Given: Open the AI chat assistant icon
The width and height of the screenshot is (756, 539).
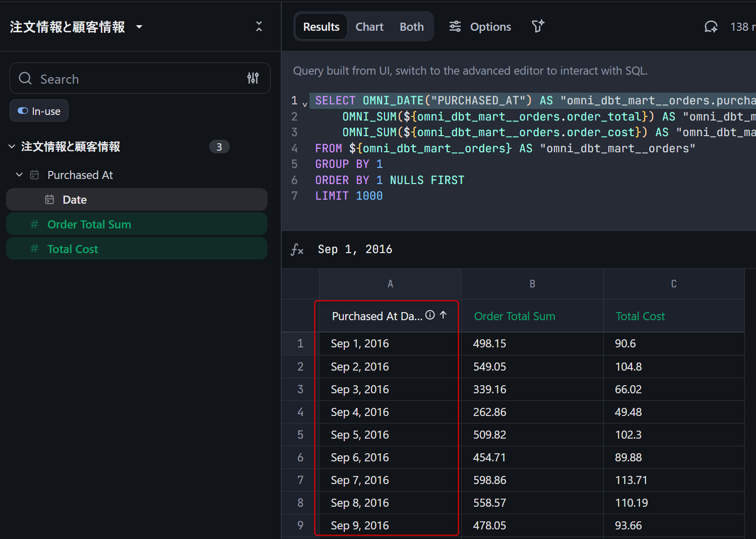Looking at the screenshot, I should click(711, 27).
